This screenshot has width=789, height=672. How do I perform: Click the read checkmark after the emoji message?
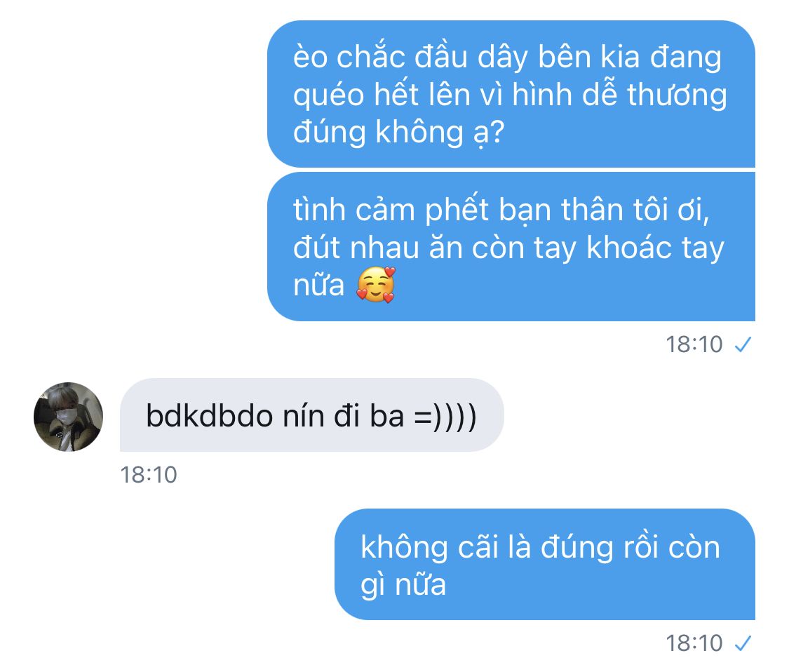point(743,345)
